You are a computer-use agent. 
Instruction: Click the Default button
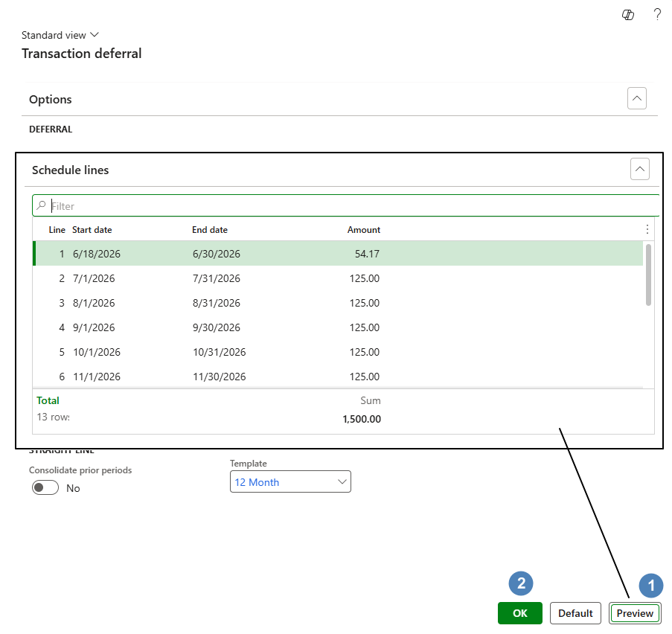pos(575,613)
